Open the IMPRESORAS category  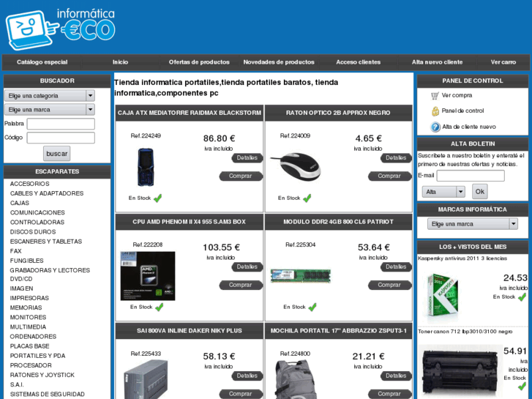coord(29,298)
